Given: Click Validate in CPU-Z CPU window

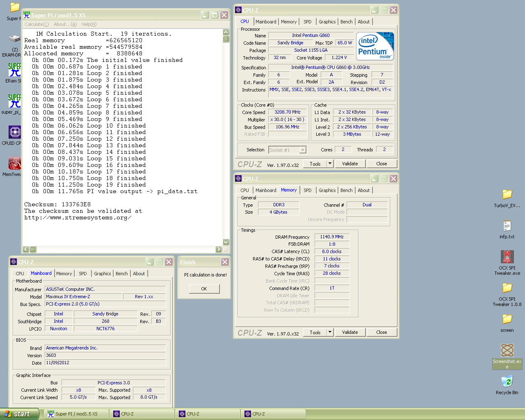Looking at the screenshot, I should point(350,164).
